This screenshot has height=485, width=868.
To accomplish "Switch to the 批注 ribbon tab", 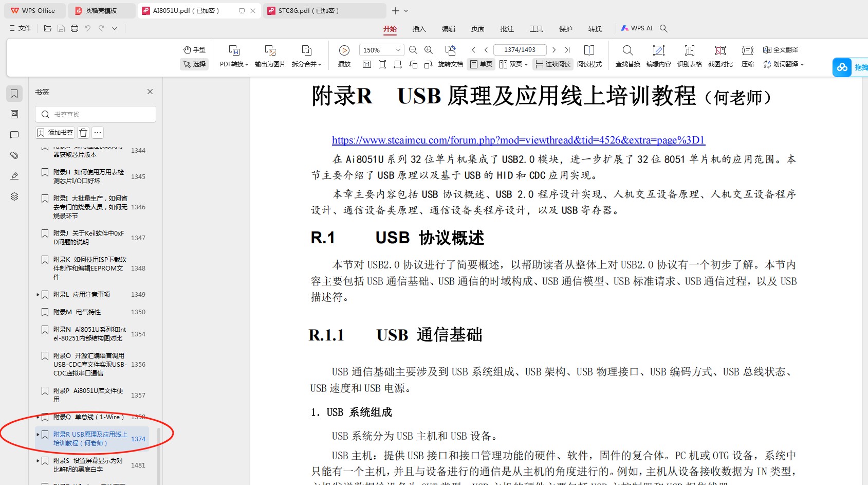I will tap(507, 29).
